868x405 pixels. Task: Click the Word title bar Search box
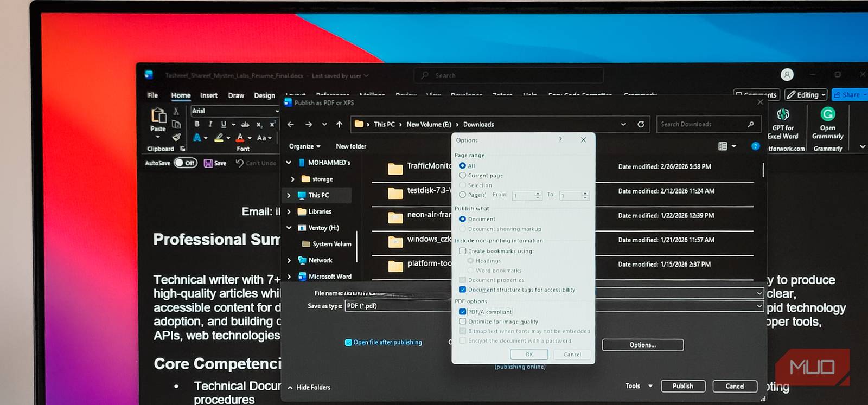tap(509, 75)
